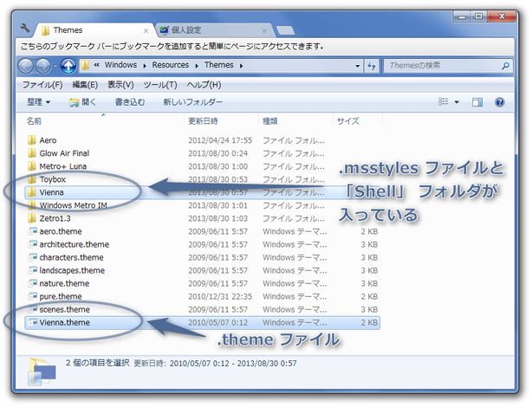Click the 書き込む burn button
Image resolution: width=532 pixels, height=407 pixels.
(130, 102)
